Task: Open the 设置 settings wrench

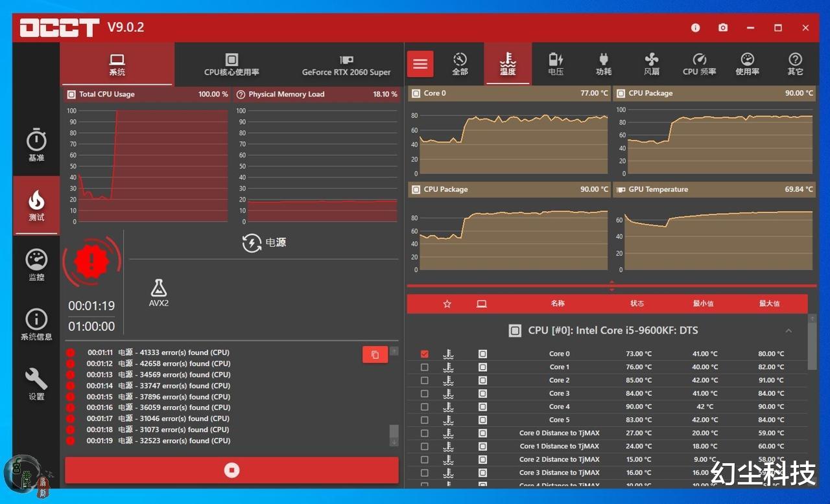Action: (x=36, y=384)
